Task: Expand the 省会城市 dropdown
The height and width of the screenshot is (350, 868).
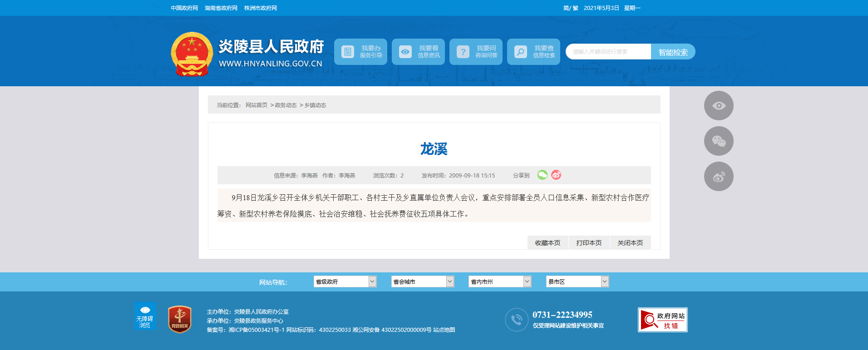Action: pyautogui.click(x=422, y=282)
